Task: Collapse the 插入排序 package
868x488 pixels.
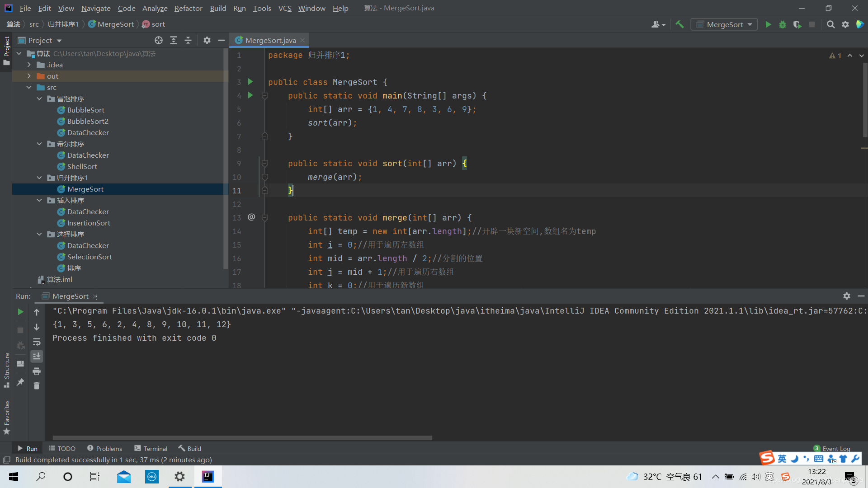Action: tap(39, 200)
